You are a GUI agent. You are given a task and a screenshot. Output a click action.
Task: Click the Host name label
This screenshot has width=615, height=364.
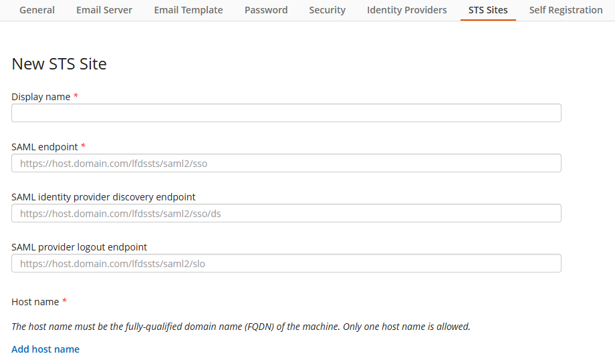click(x=35, y=302)
